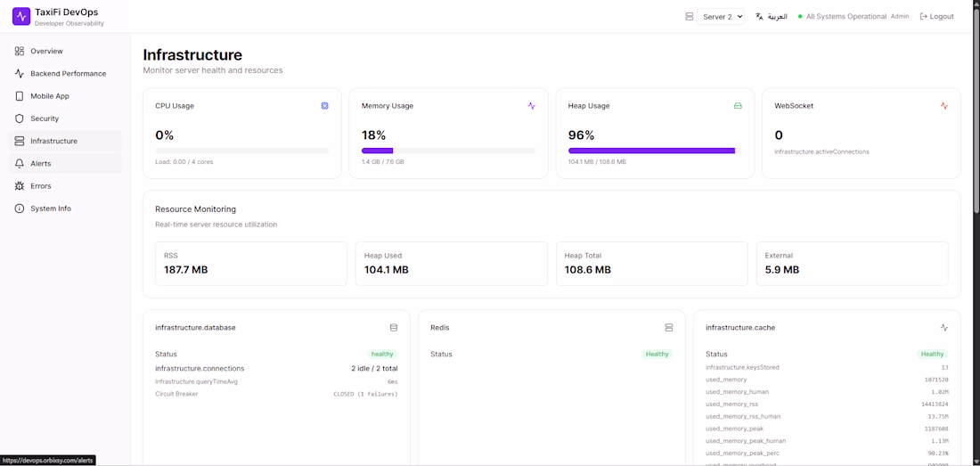Click the Resource Monitoring heading
The width and height of the screenshot is (980, 466).
tap(196, 209)
